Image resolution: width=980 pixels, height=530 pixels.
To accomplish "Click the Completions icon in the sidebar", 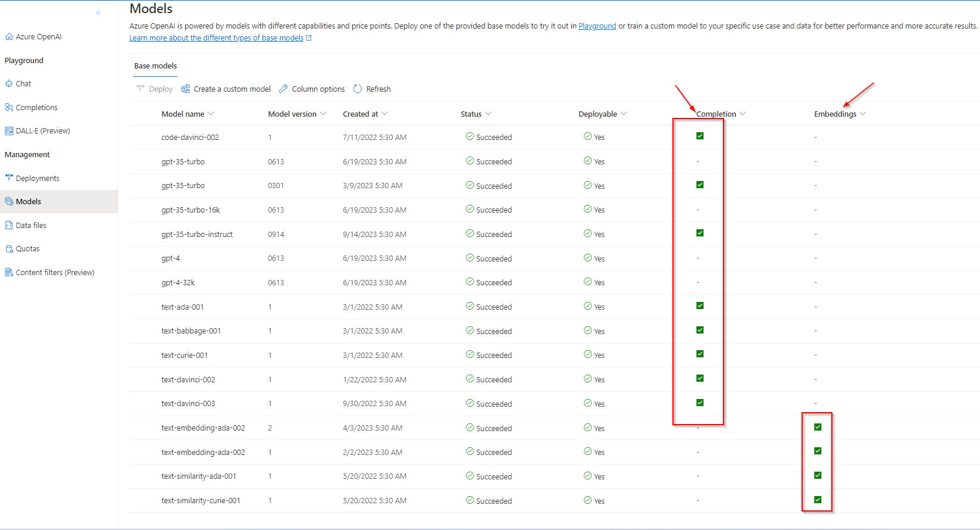I will click(9, 107).
